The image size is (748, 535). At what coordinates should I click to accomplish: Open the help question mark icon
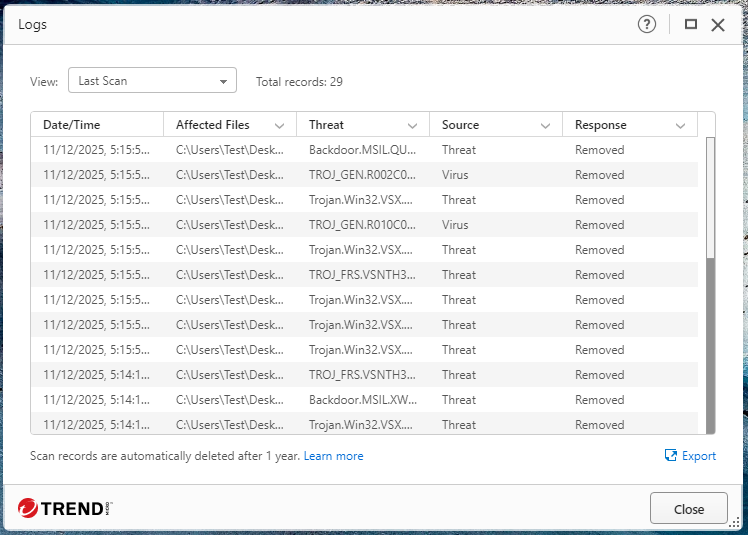pos(646,24)
